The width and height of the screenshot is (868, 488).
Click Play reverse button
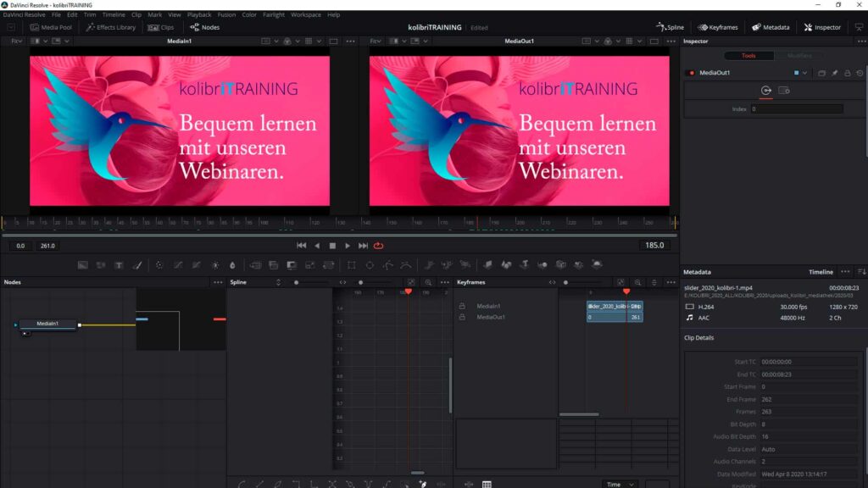pos(317,246)
